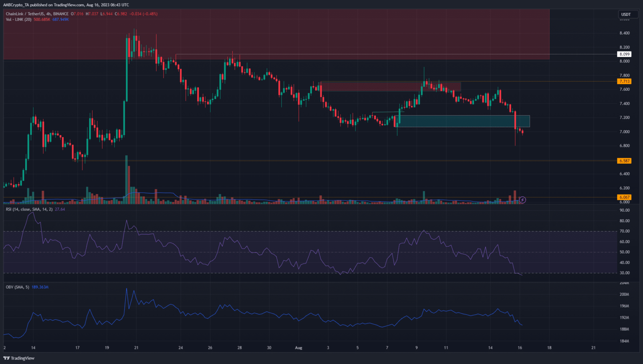Image resolution: width=643 pixels, height=364 pixels.
Task: Click the 6.067 orange price label
Action: (624, 197)
